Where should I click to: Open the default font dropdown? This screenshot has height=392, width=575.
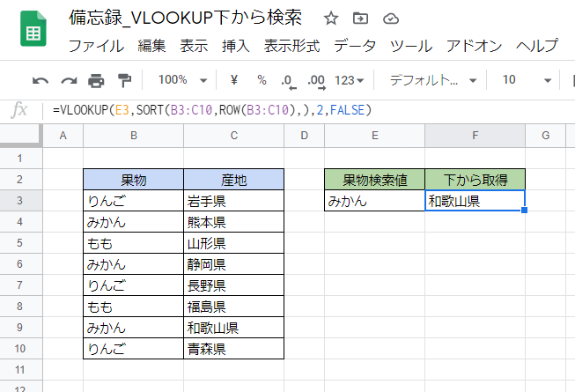coord(432,79)
